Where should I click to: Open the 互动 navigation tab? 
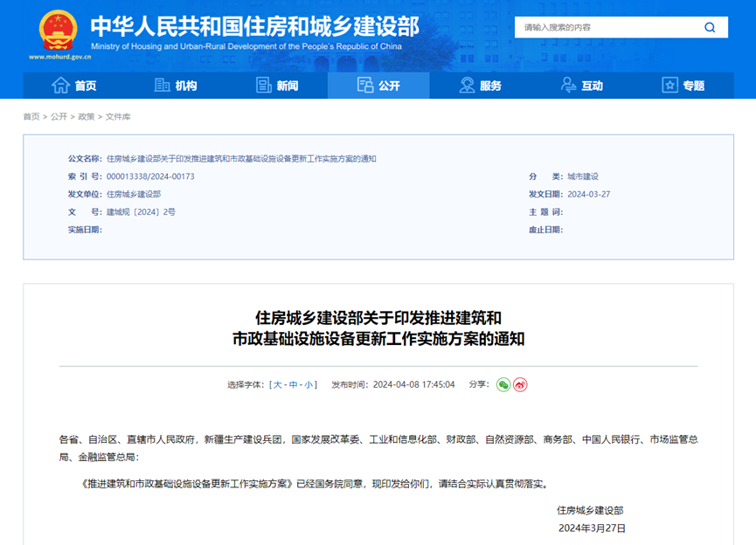click(x=582, y=86)
